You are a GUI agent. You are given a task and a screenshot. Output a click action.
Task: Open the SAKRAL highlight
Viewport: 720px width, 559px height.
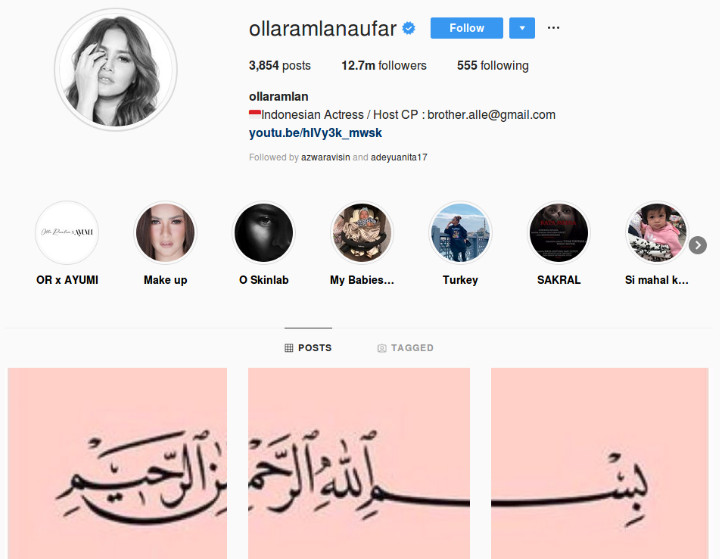coord(558,233)
